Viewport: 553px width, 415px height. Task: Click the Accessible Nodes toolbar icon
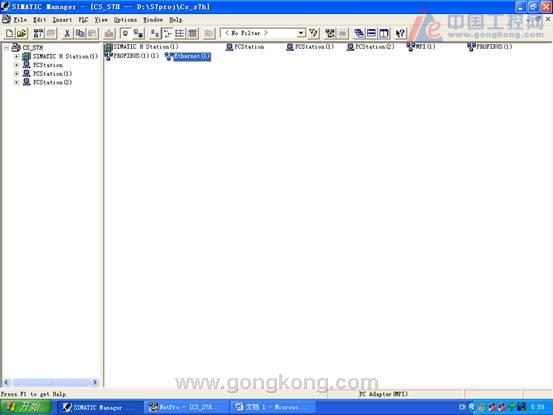[38, 33]
